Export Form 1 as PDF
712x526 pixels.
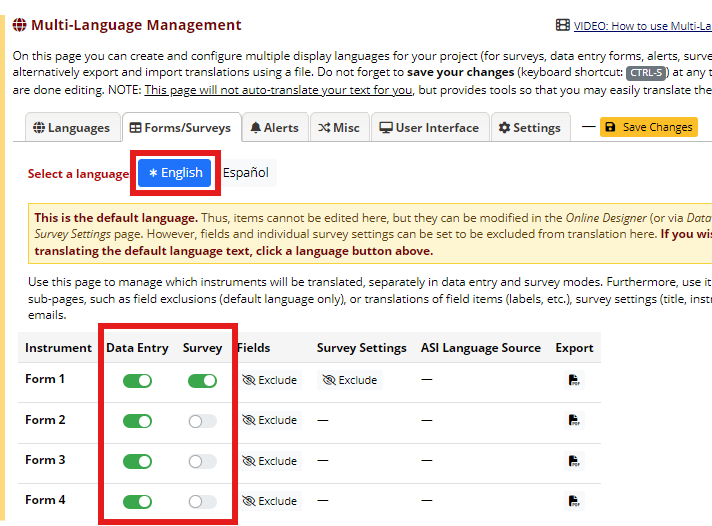point(574,380)
